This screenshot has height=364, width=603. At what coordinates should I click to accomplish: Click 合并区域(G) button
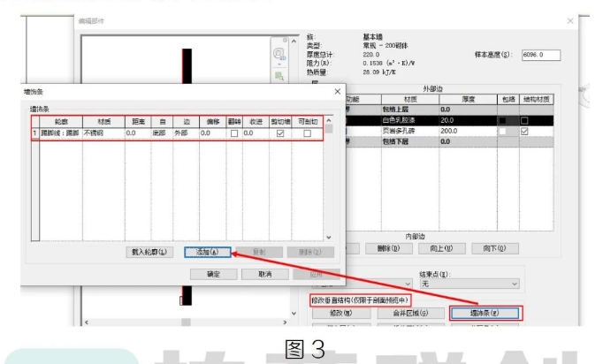click(x=411, y=314)
